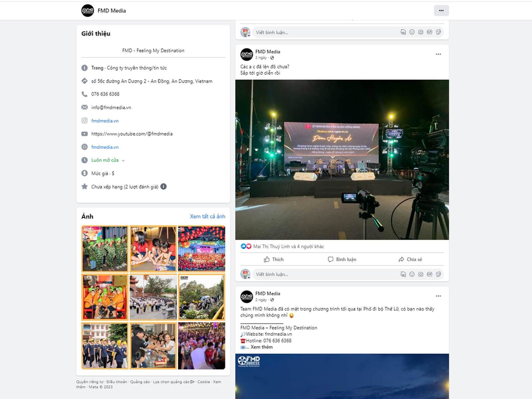Expand the Luôn mở cửa opening hours dropdown
The width and height of the screenshot is (532, 399).
point(123,160)
